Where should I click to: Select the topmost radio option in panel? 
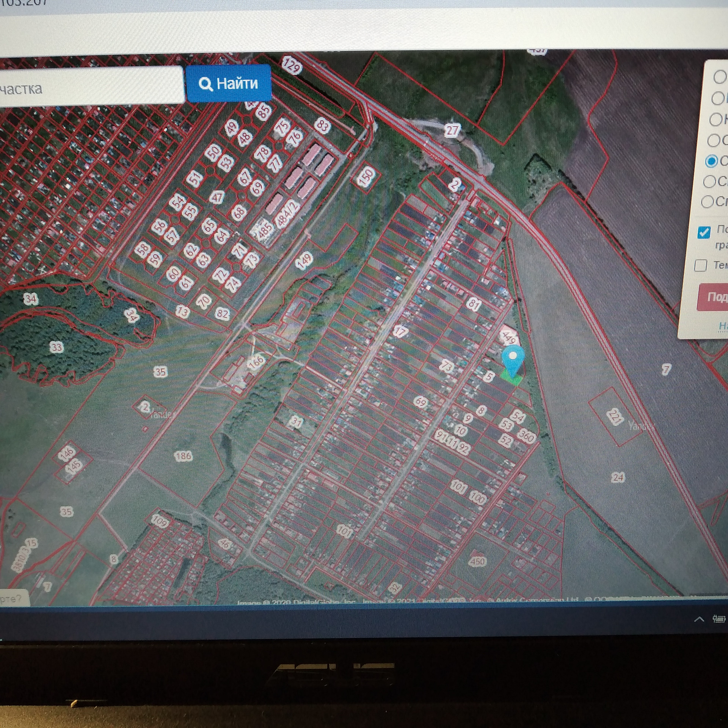[x=719, y=77]
